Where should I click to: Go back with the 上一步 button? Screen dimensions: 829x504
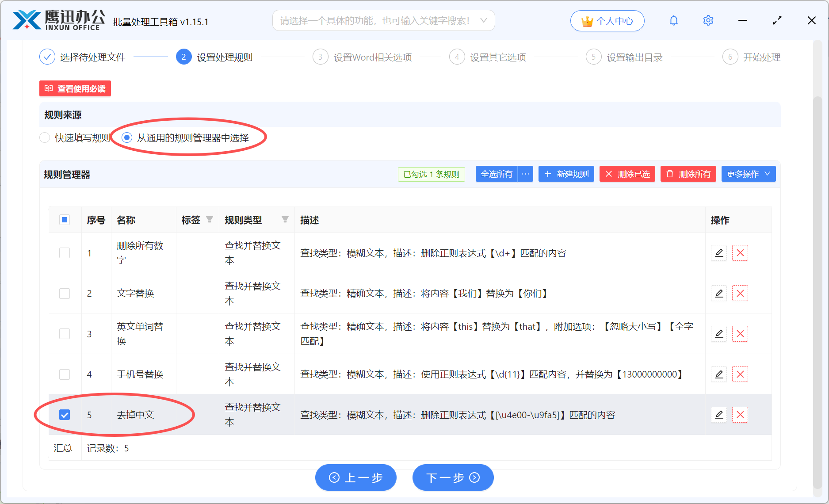click(x=356, y=477)
